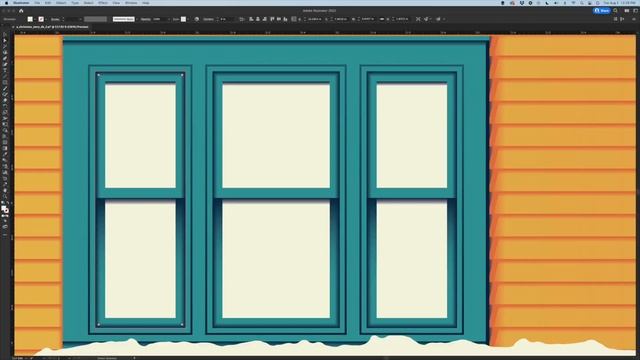Image resolution: width=640 pixels, height=360 pixels.
Task: Open the Effect menu
Action: click(x=103, y=3)
